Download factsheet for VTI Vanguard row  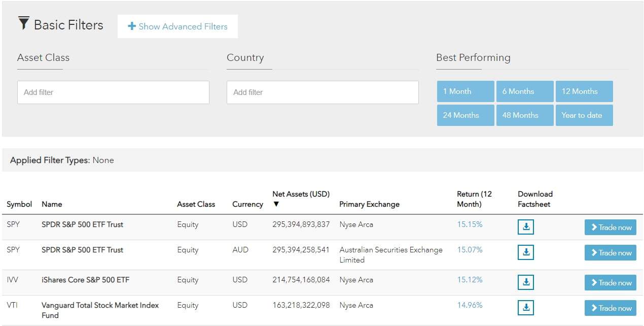526,307
